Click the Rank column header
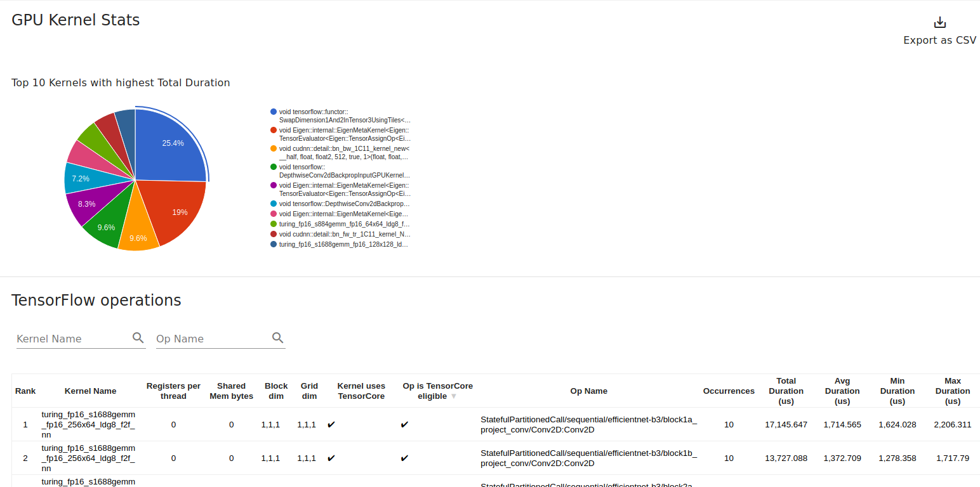 coord(25,391)
